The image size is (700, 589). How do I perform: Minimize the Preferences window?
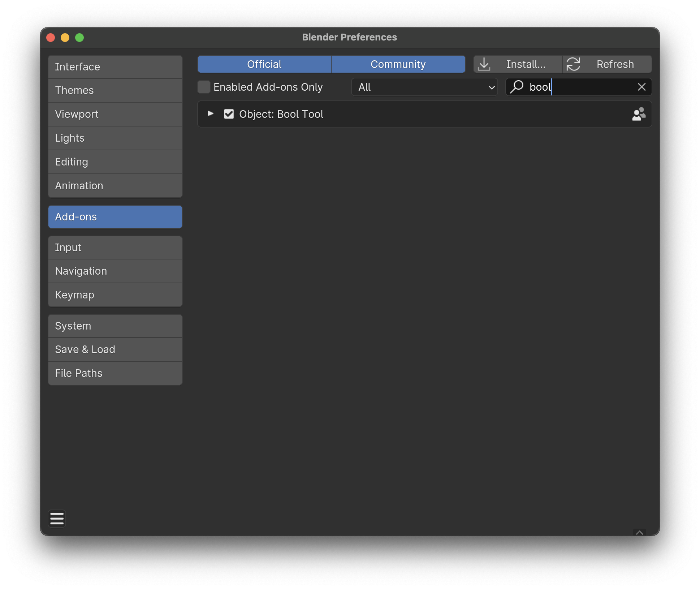65,38
